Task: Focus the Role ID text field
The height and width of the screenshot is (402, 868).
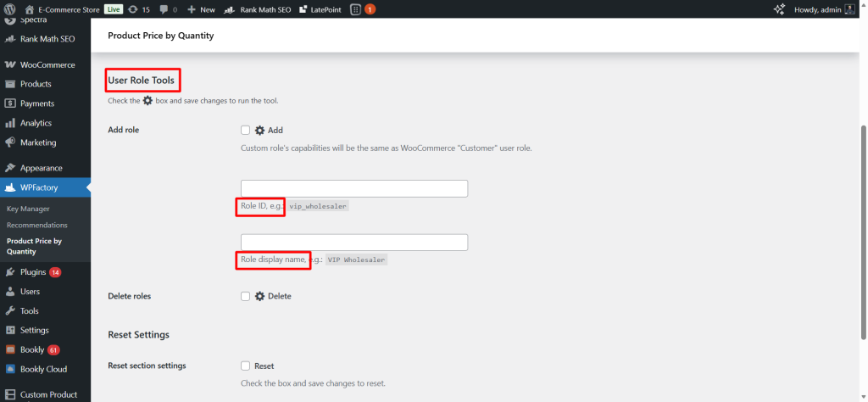Action: pyautogui.click(x=354, y=188)
